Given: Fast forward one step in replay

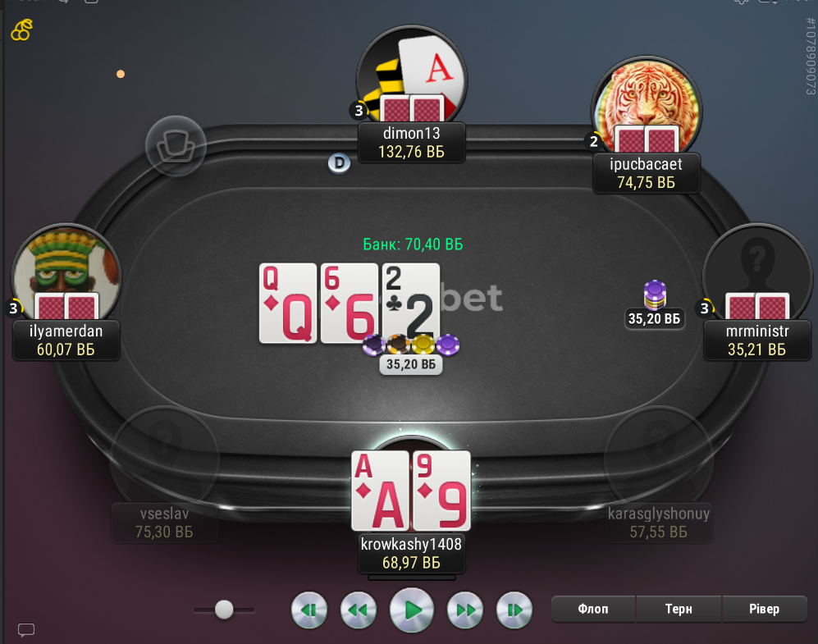Looking at the screenshot, I should (x=465, y=610).
